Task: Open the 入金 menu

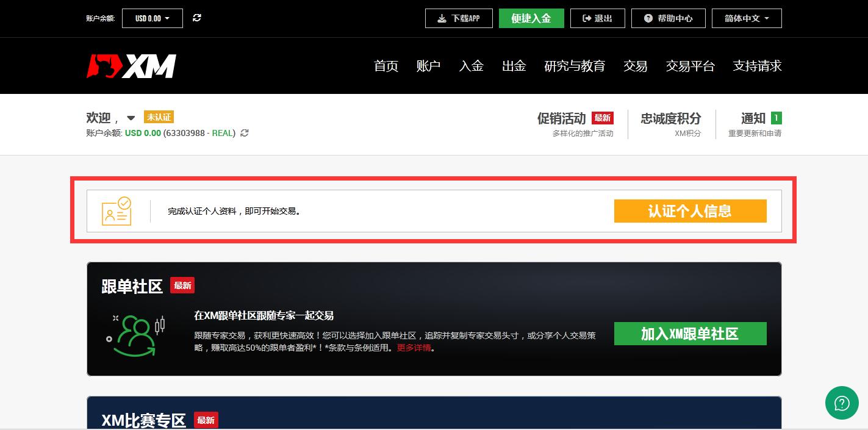Action: pos(471,66)
